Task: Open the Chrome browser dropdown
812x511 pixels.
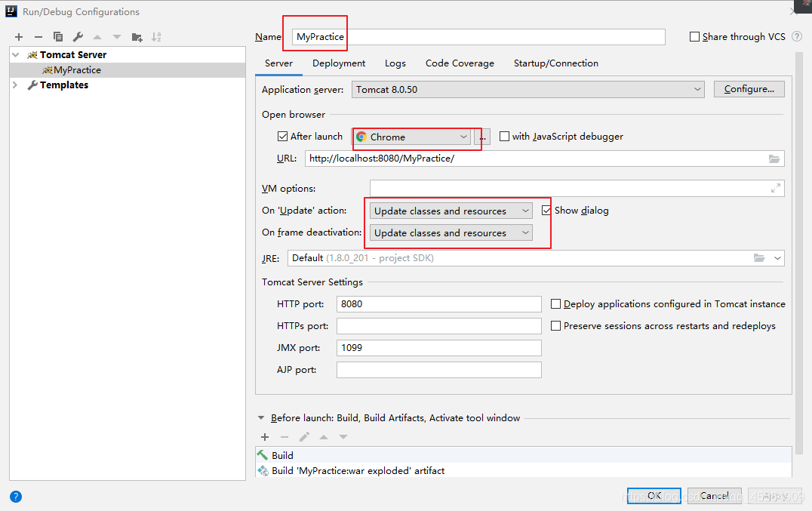Action: pyautogui.click(x=412, y=137)
